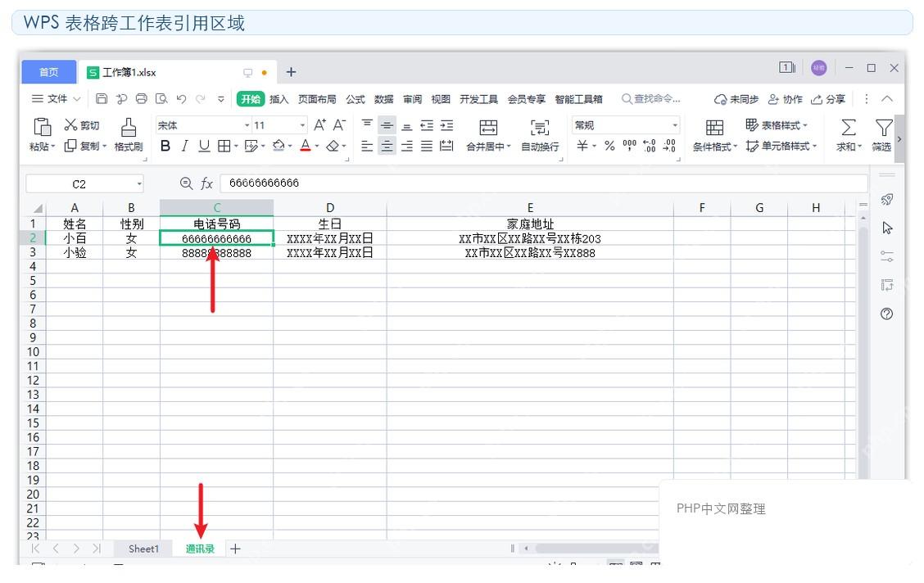Open the 表格样式 table style dropdown
The height and width of the screenshot is (583, 924).
pos(776,124)
